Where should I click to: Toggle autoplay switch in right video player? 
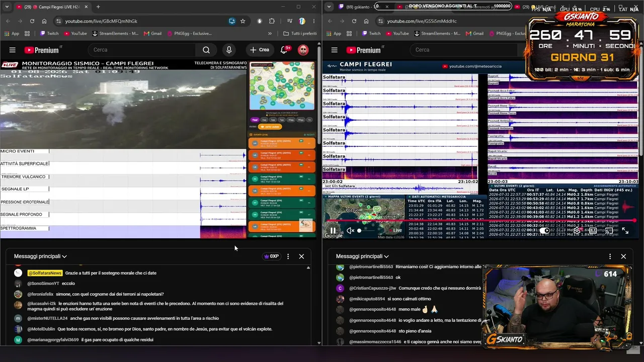click(545, 231)
